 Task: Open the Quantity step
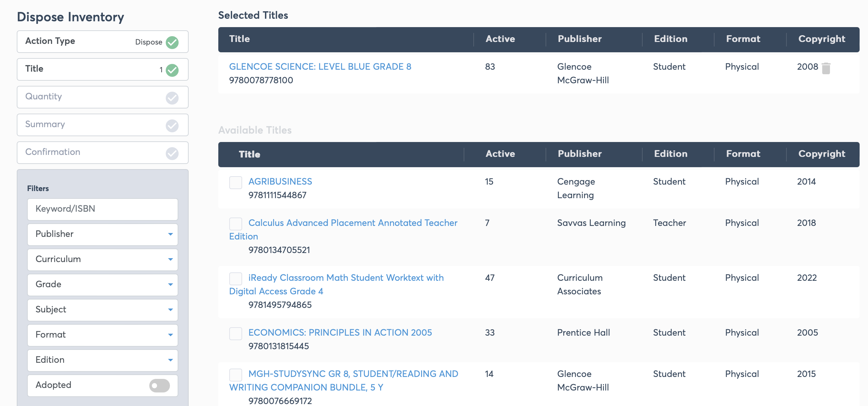tap(103, 97)
